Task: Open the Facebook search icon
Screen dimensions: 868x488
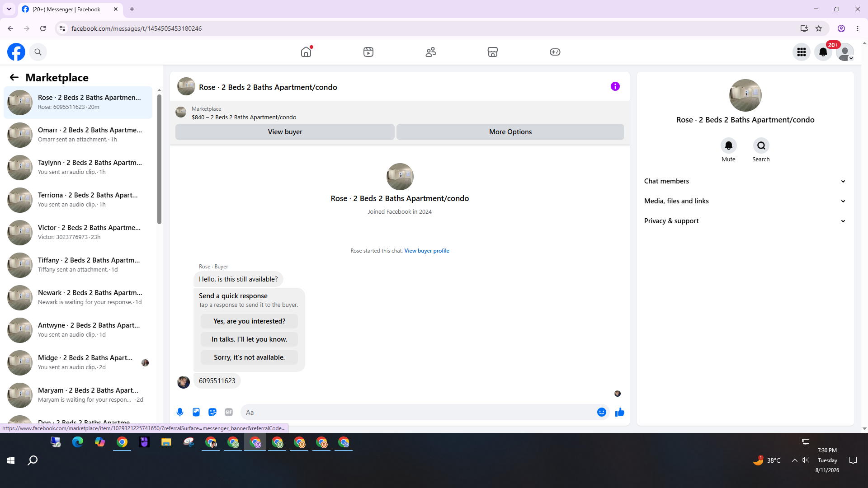Action: pos(38,52)
